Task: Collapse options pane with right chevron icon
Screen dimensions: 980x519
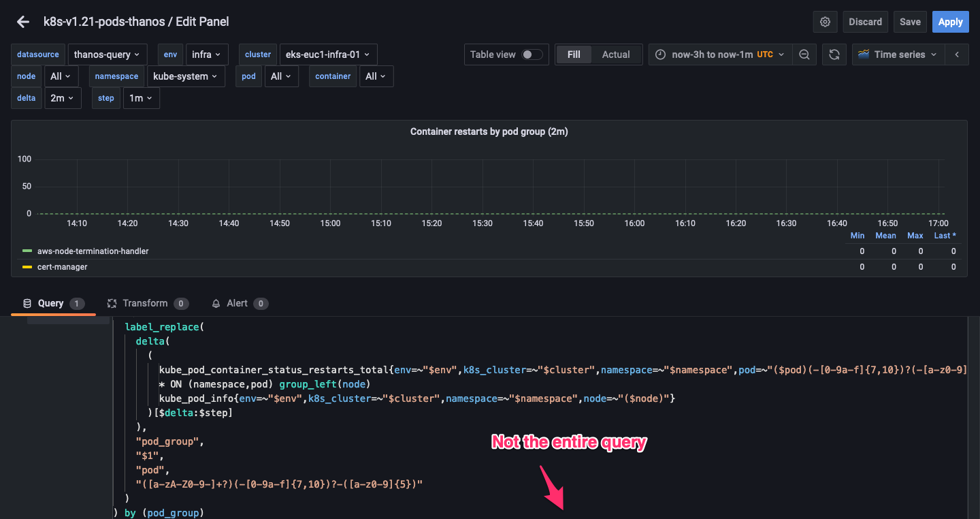Action: pos(957,54)
